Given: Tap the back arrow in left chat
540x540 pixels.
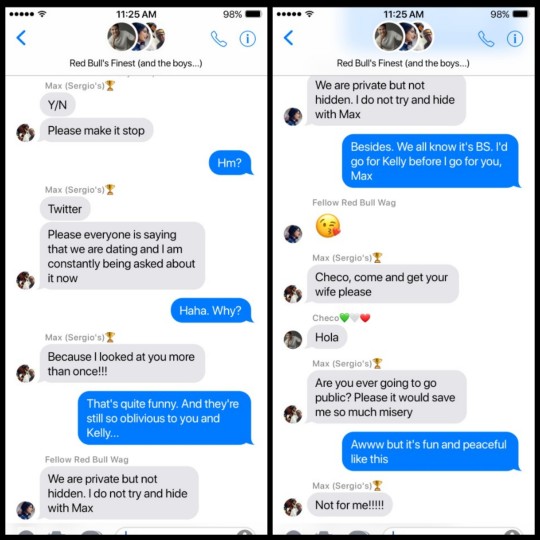Looking at the screenshot, I should click(x=21, y=38).
